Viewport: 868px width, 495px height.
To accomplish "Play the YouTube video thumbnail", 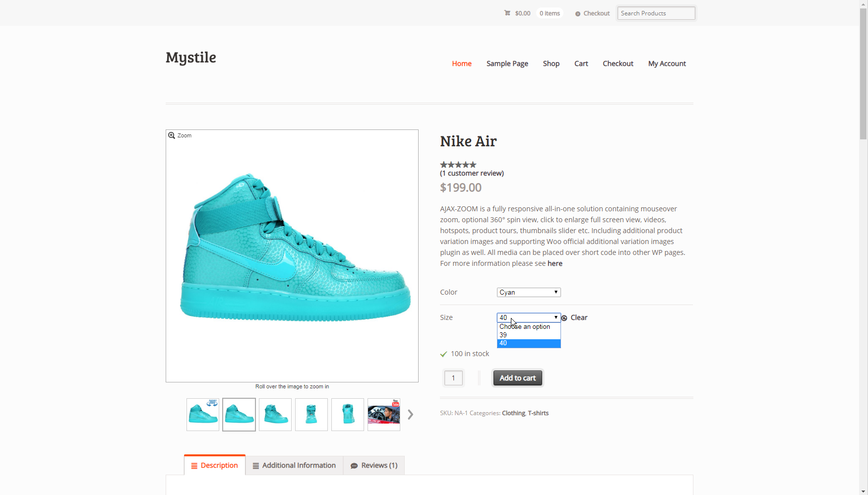I will [384, 415].
